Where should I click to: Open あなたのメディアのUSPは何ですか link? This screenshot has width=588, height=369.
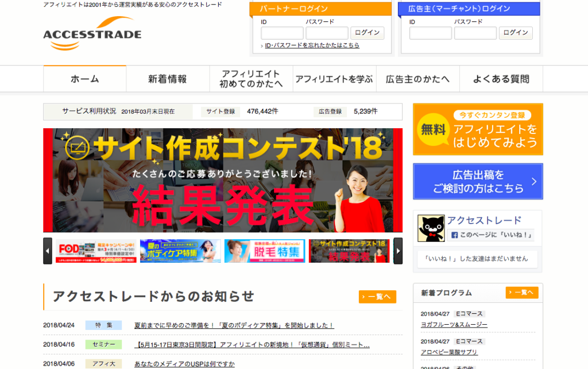184,364
